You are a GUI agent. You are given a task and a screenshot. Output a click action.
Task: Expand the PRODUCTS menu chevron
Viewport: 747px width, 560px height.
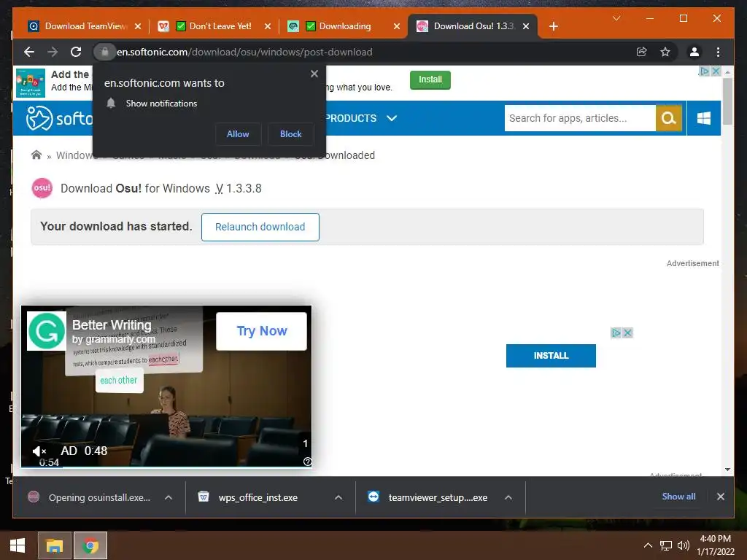pos(392,118)
